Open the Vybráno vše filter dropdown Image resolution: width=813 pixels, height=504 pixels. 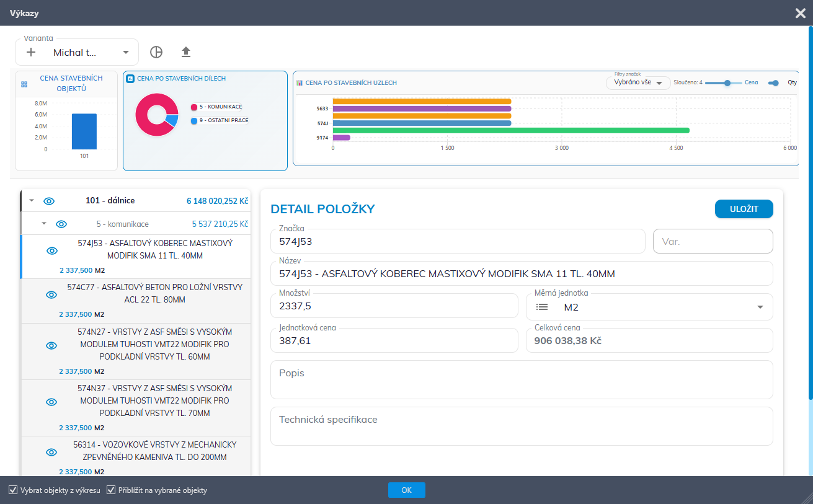tap(638, 83)
